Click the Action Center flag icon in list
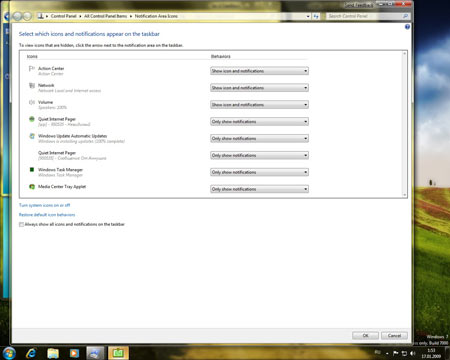450x360 pixels. point(32,69)
